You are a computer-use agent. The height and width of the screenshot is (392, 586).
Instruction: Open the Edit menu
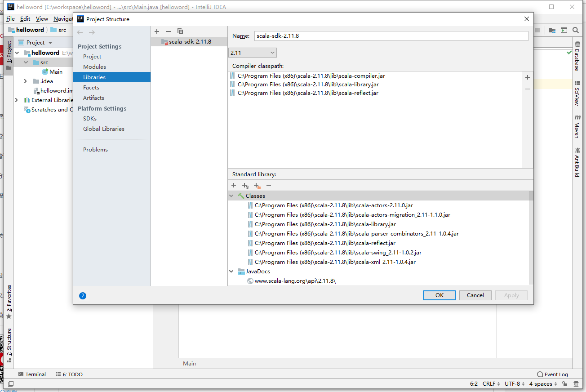click(x=25, y=19)
